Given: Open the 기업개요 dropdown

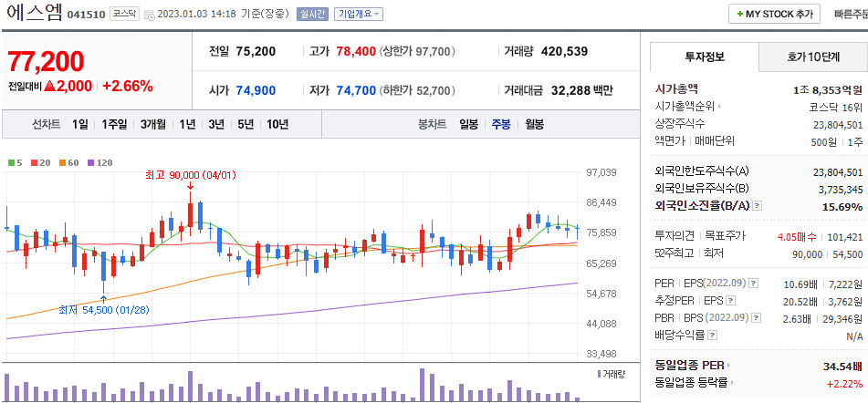Looking at the screenshot, I should click(x=358, y=15).
